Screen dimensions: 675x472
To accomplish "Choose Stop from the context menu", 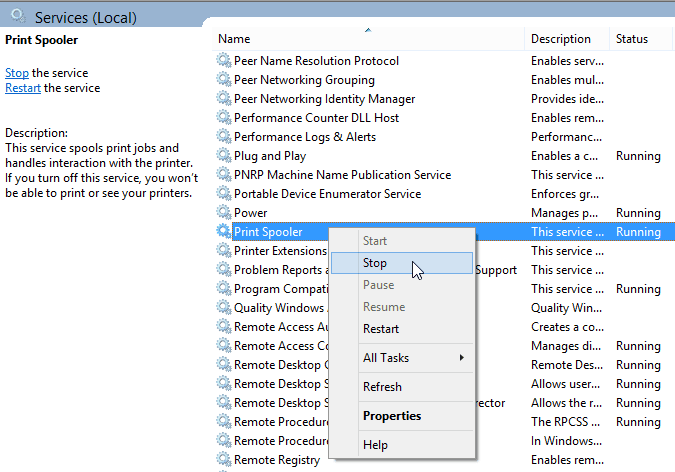I will click(x=375, y=264).
